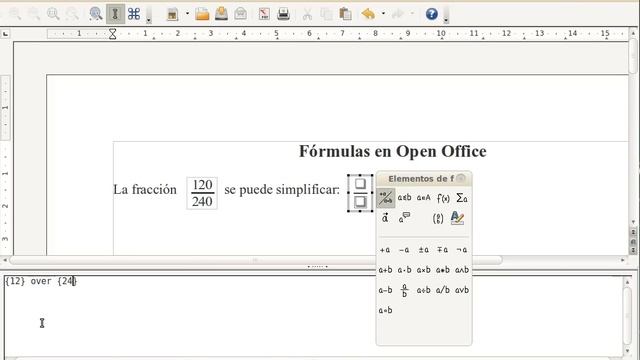640x360 pixels.
Task: Toggle the Formula Cursor button
Action: pyautogui.click(x=116, y=14)
